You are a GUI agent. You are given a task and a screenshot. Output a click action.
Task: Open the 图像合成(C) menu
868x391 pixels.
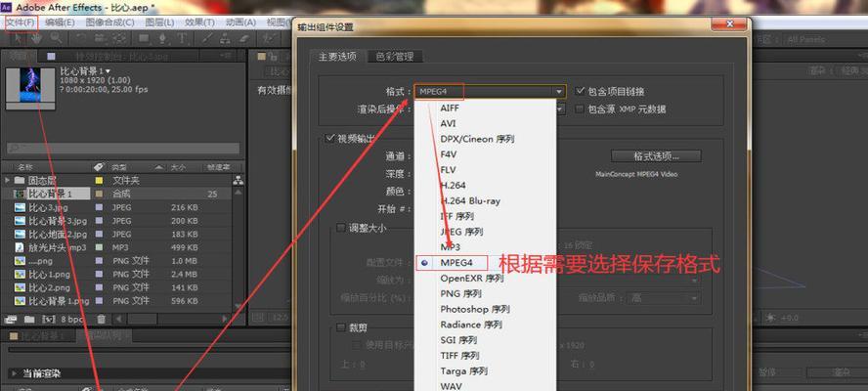(x=110, y=22)
